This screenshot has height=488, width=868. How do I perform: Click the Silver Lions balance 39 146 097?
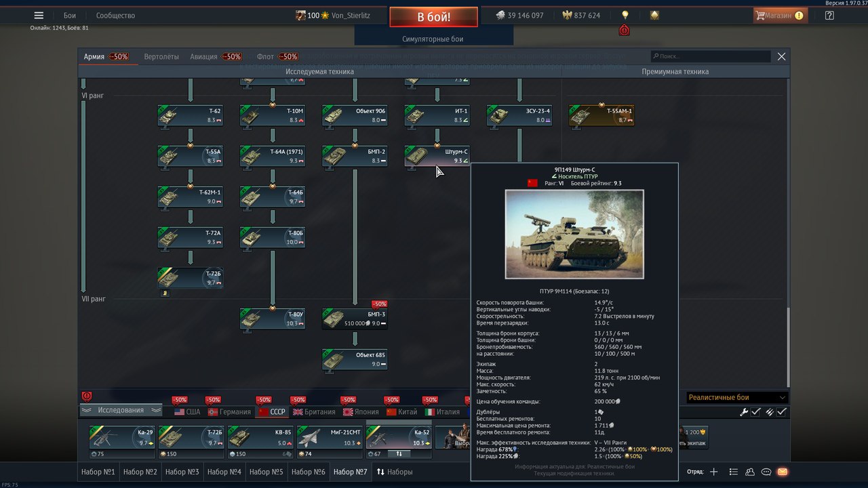pos(519,15)
